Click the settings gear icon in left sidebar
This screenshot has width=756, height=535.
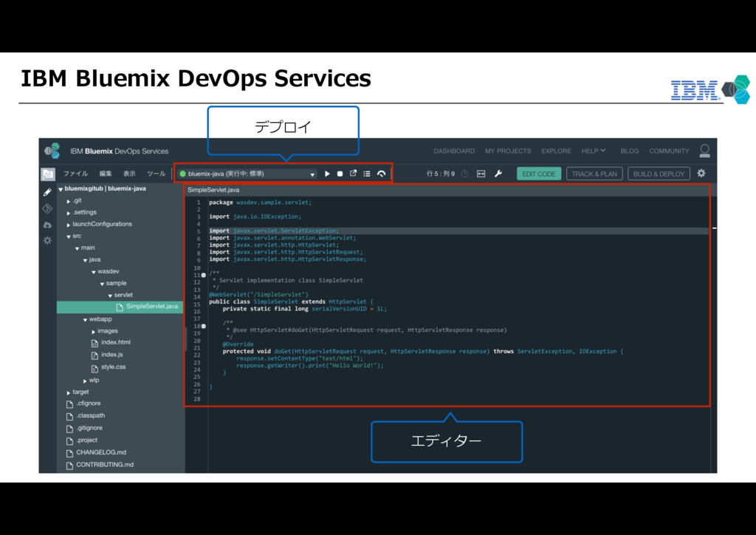[47, 240]
